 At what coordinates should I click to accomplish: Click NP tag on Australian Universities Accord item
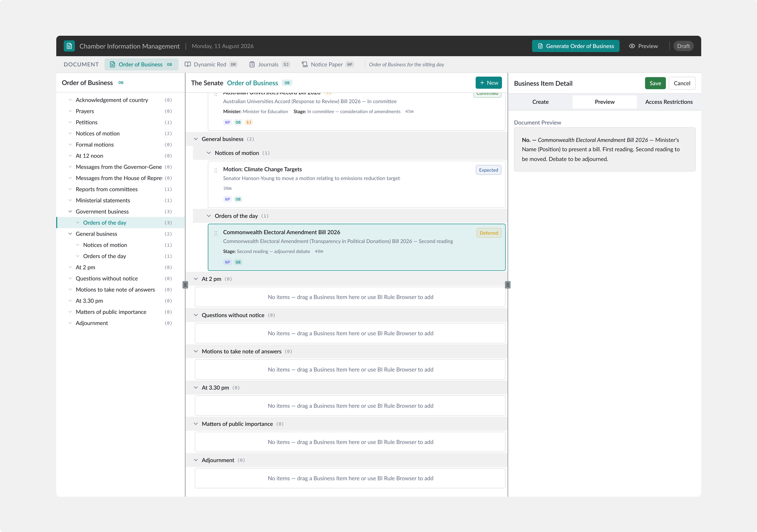click(x=227, y=122)
